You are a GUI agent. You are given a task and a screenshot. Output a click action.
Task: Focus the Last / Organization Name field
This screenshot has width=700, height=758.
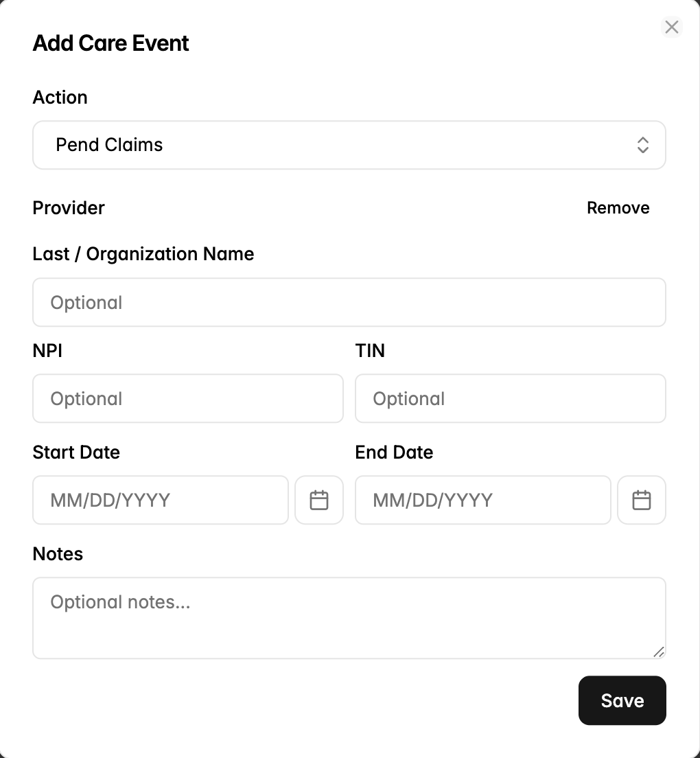click(x=349, y=302)
